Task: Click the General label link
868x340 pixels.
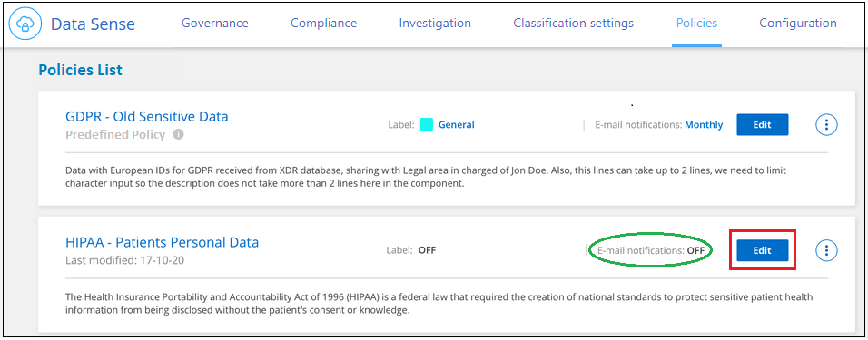Action: tap(457, 125)
